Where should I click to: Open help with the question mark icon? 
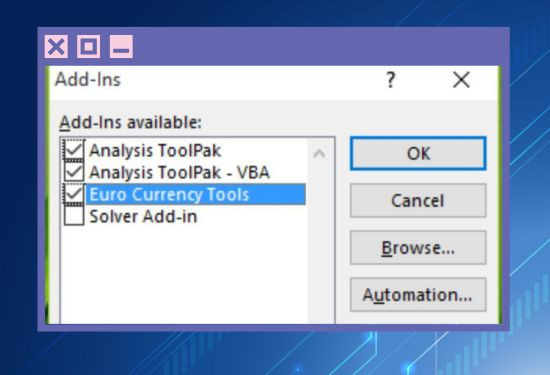[x=391, y=80]
